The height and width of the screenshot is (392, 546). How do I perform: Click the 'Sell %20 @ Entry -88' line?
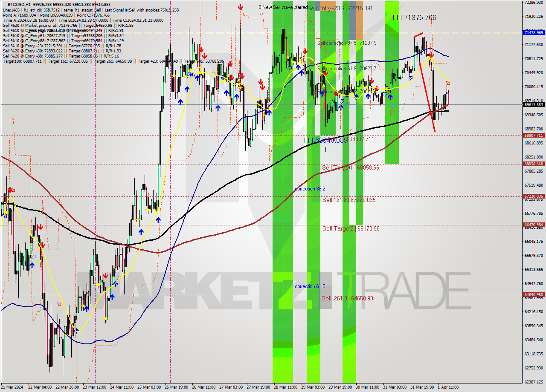pyautogui.click(x=61, y=56)
